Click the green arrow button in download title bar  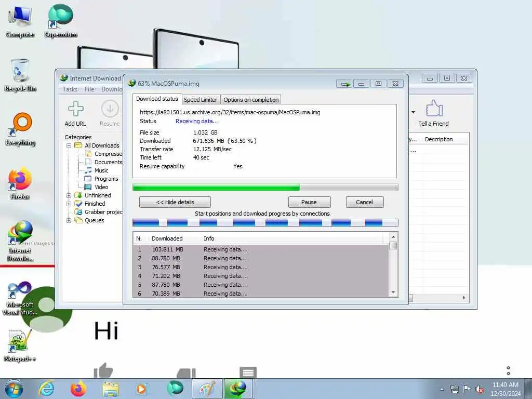[344, 84]
